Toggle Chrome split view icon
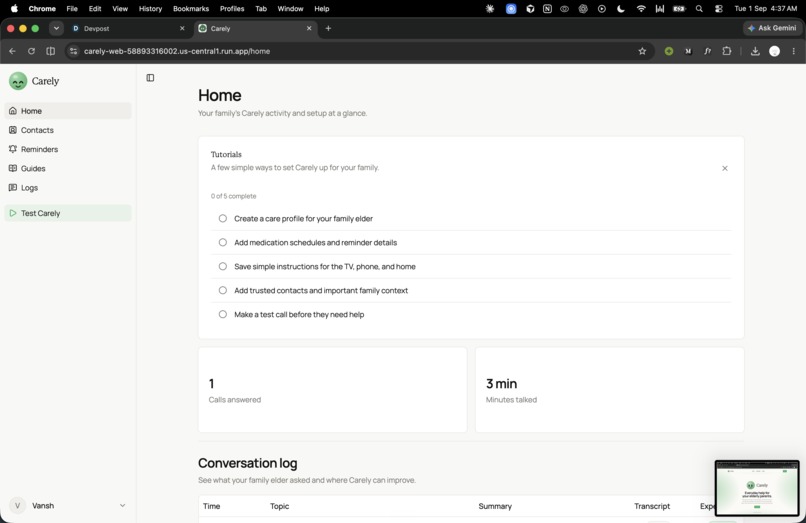 click(x=50, y=51)
